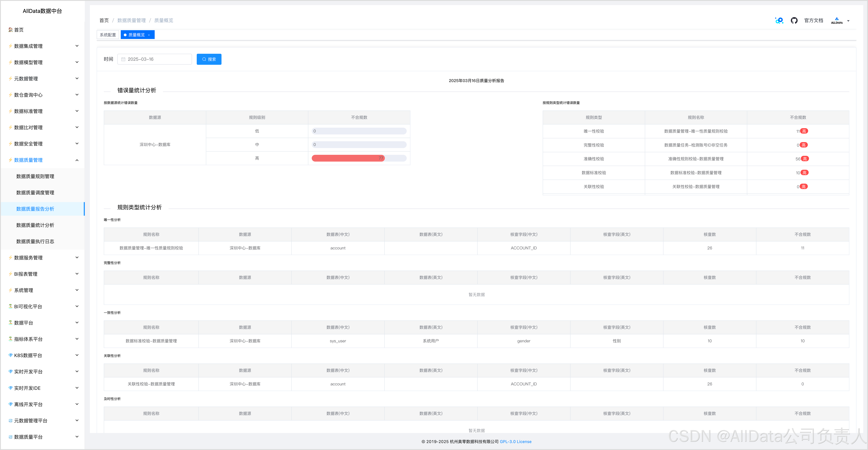Click the AllData avatar logo
This screenshot has width=868, height=450.
(836, 21)
